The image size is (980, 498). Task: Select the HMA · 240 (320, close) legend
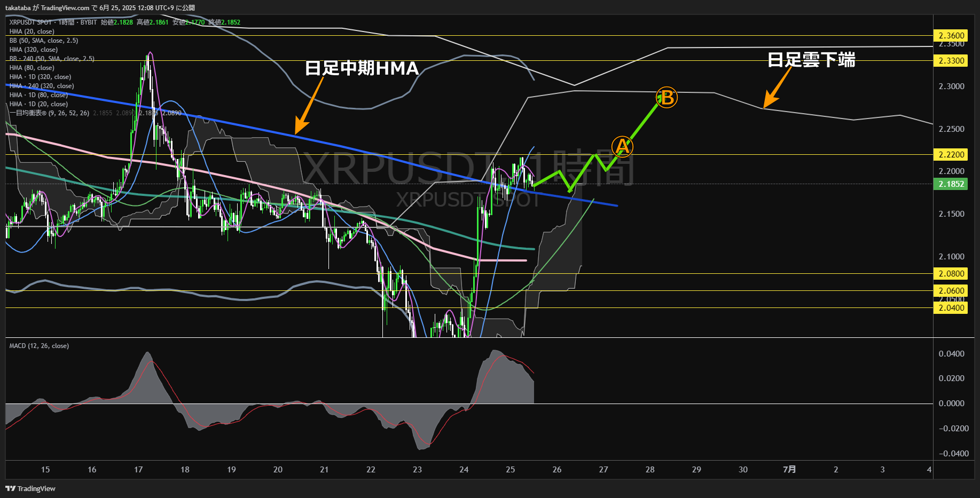pos(42,86)
